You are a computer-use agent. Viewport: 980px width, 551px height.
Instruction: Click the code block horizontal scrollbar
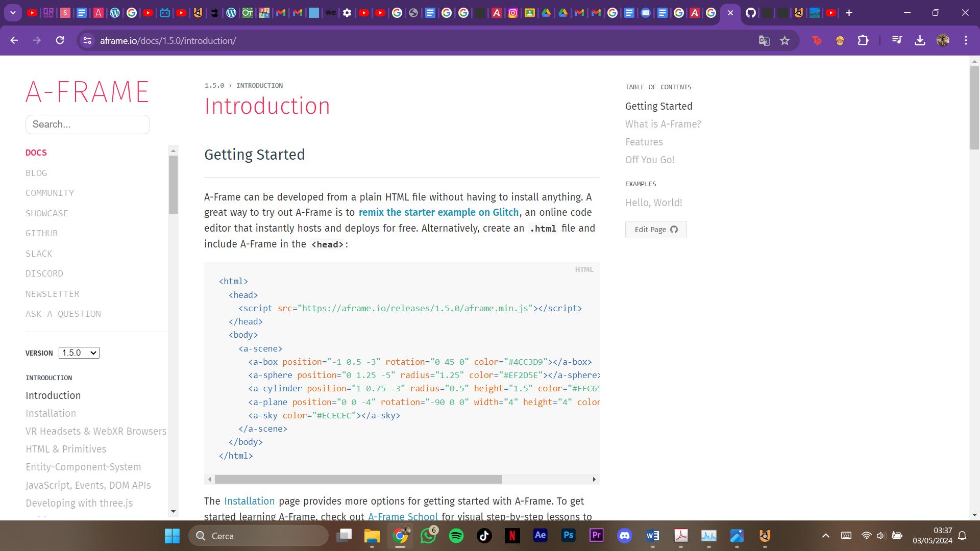[x=358, y=479]
